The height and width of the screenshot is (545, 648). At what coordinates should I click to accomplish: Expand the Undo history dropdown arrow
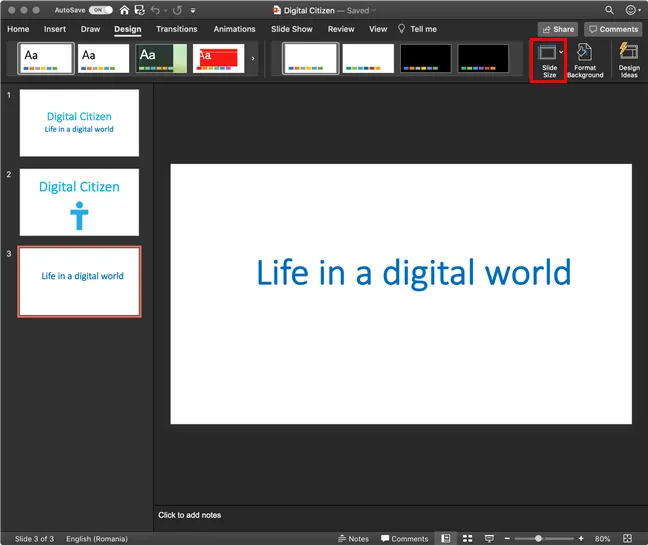point(165,10)
